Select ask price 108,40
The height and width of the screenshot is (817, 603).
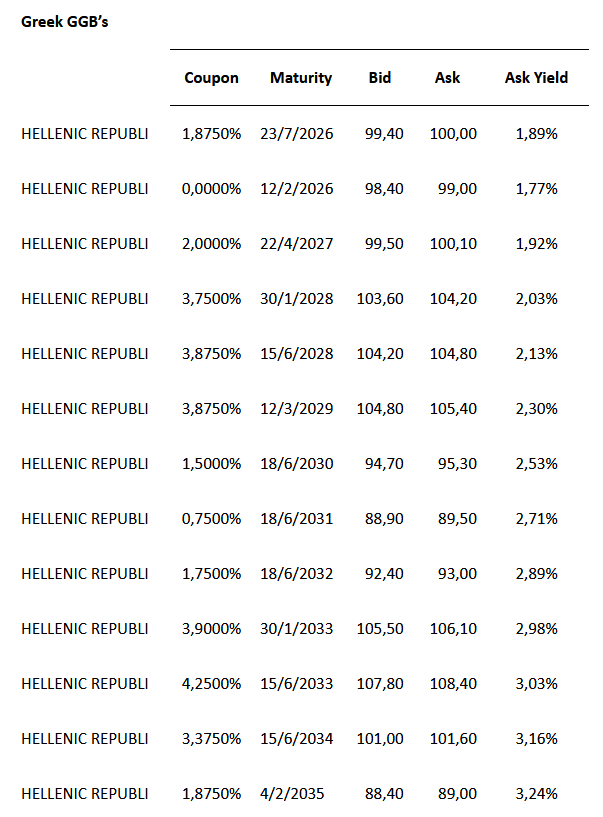[x=453, y=683]
